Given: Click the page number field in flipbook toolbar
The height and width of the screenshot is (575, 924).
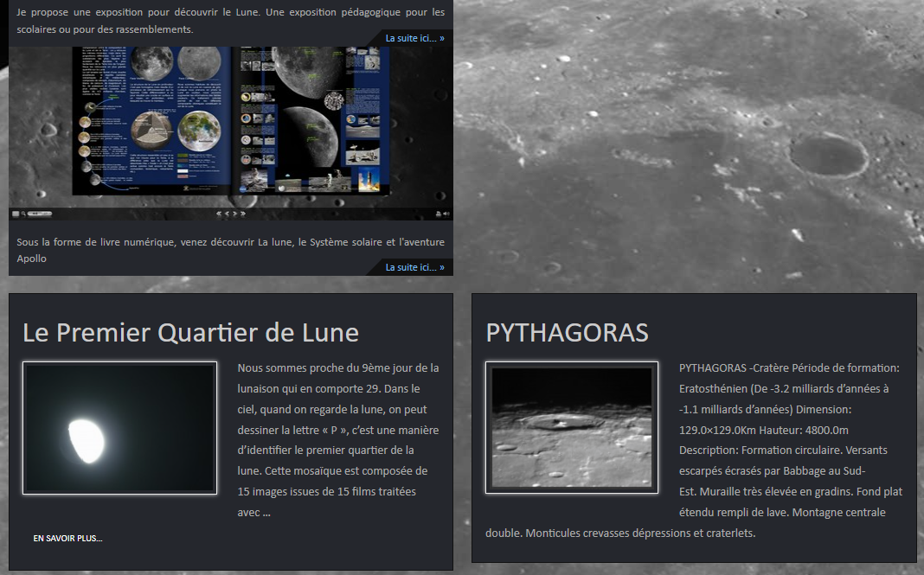Looking at the screenshot, I should [x=40, y=214].
